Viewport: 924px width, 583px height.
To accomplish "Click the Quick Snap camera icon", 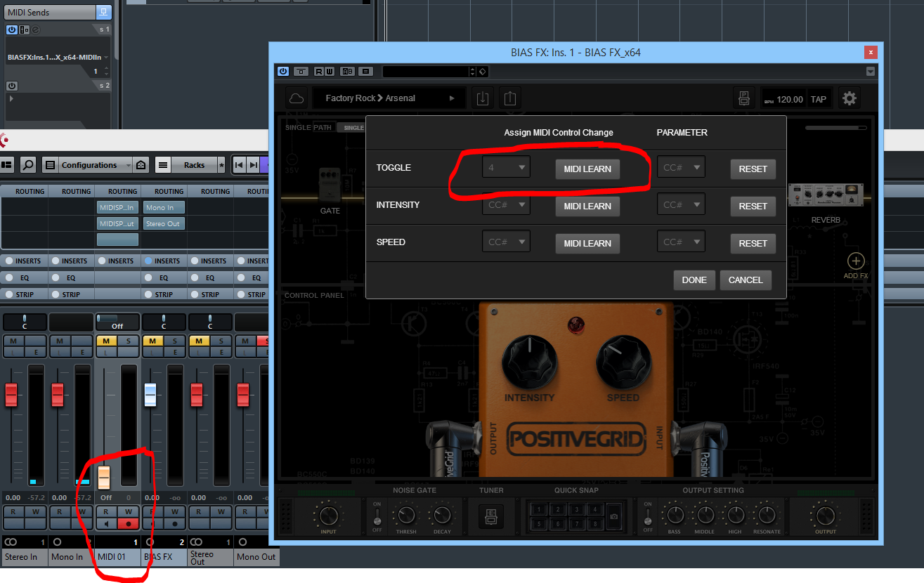I will [x=615, y=516].
